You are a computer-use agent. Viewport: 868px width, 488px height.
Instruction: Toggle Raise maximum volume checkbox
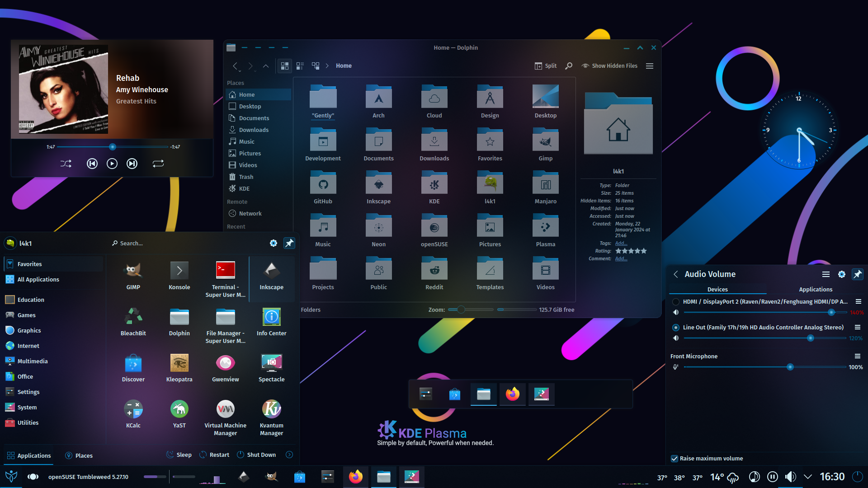(x=675, y=459)
